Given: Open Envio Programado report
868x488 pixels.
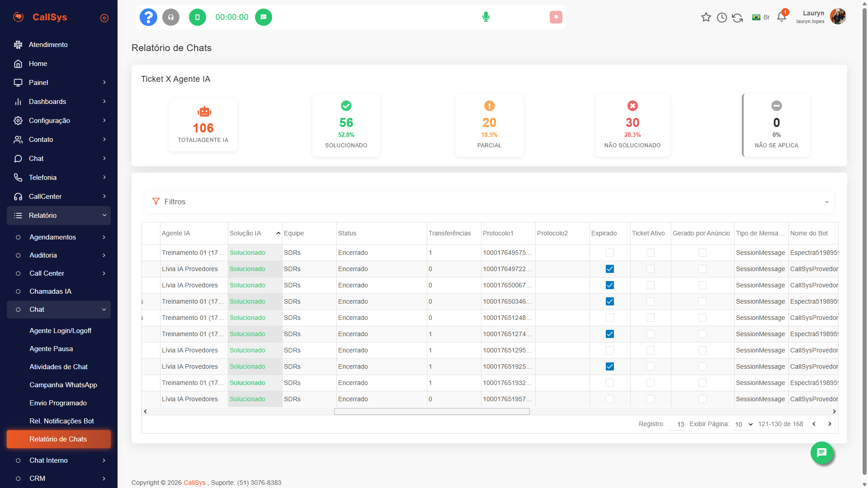Looking at the screenshot, I should click(58, 403).
